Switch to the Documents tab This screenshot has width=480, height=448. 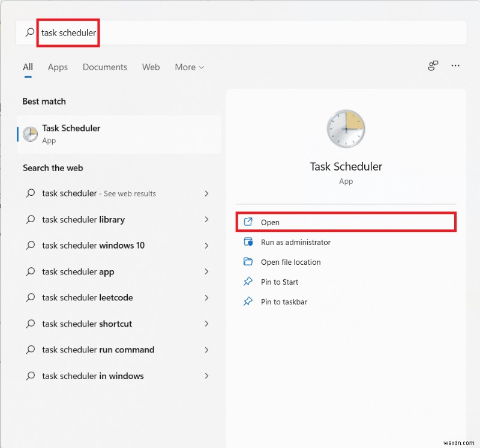tap(105, 67)
